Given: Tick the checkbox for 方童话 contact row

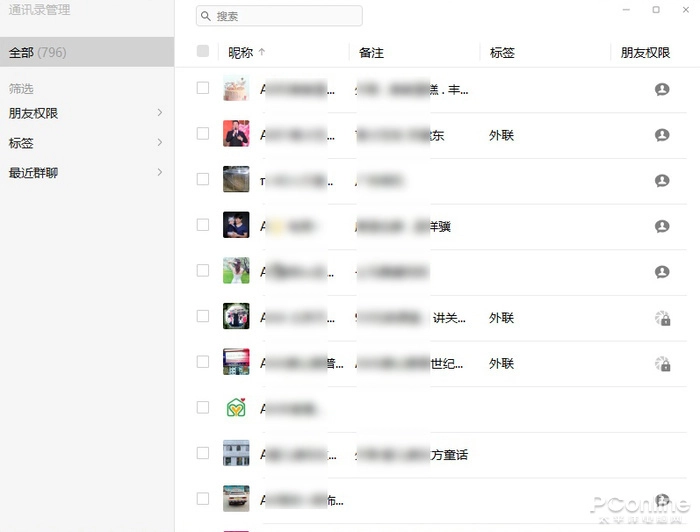Looking at the screenshot, I should click(x=203, y=453).
